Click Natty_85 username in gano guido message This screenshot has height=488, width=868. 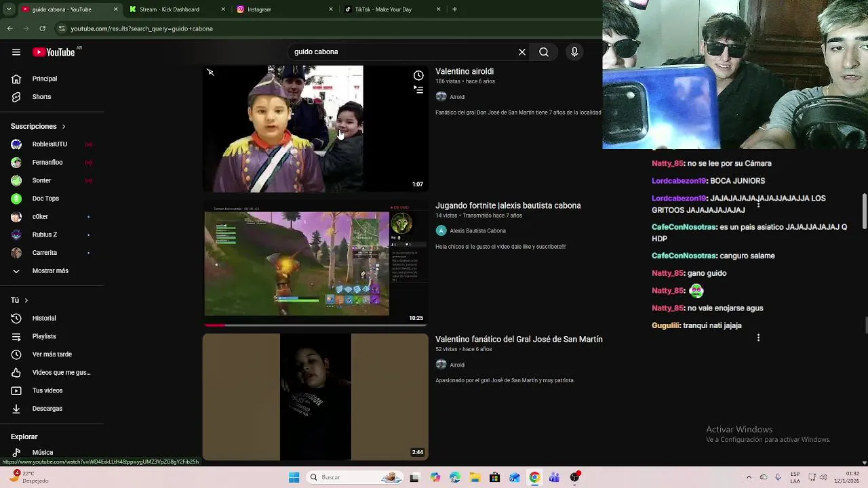(x=668, y=273)
